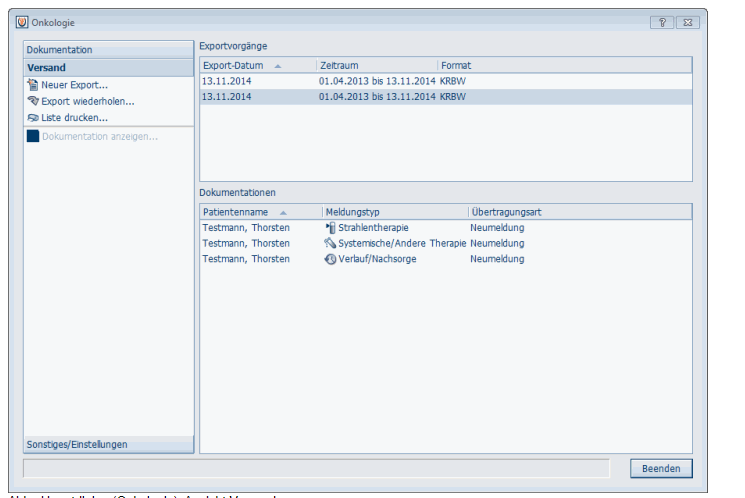Screen dimensions: 745x498
Task: Select the first 13.11.2014 export row
Action: [446, 81]
